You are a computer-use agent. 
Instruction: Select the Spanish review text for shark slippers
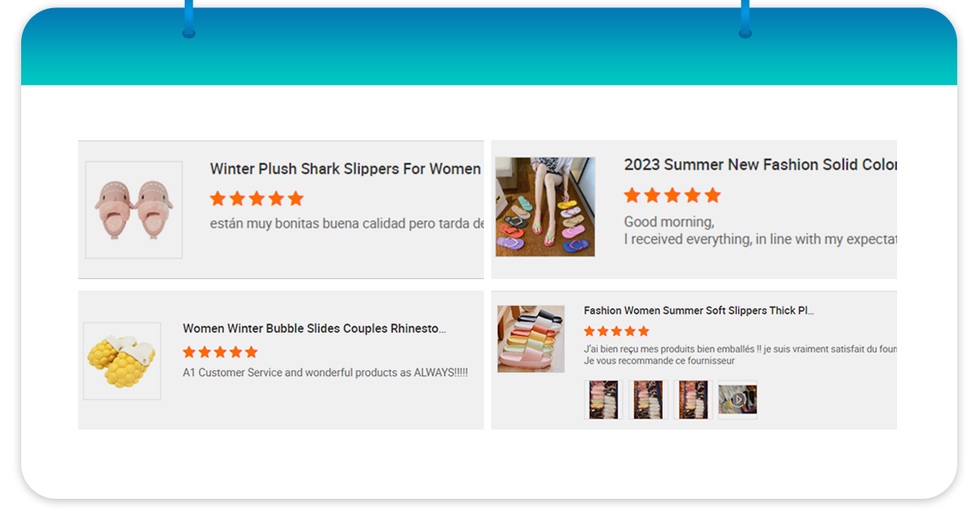pyautogui.click(x=346, y=223)
